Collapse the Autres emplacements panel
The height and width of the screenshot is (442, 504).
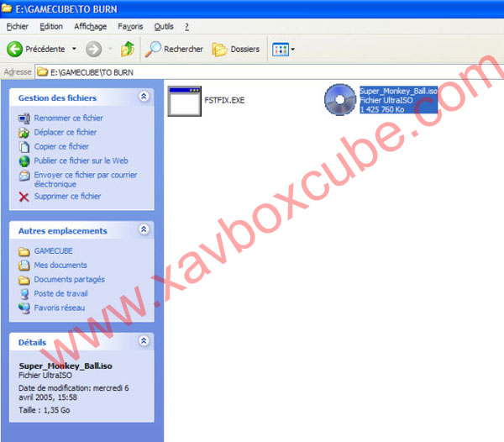tap(144, 229)
